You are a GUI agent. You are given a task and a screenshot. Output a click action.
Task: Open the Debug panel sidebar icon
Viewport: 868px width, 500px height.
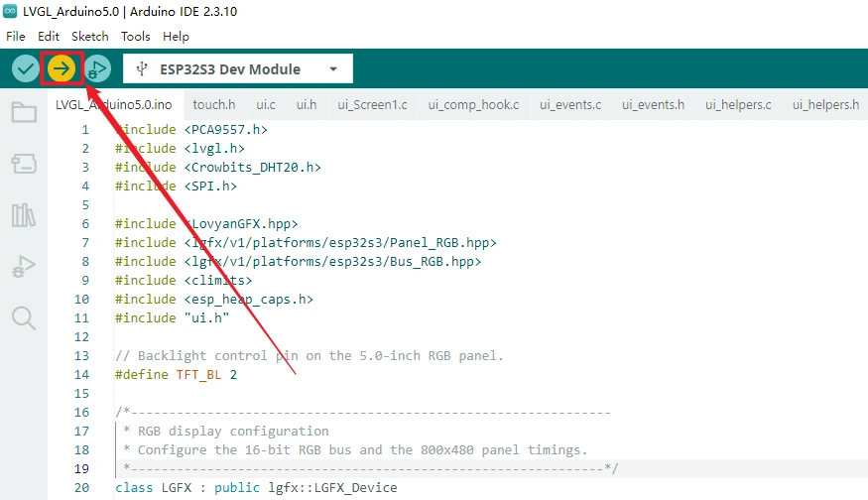(24, 266)
